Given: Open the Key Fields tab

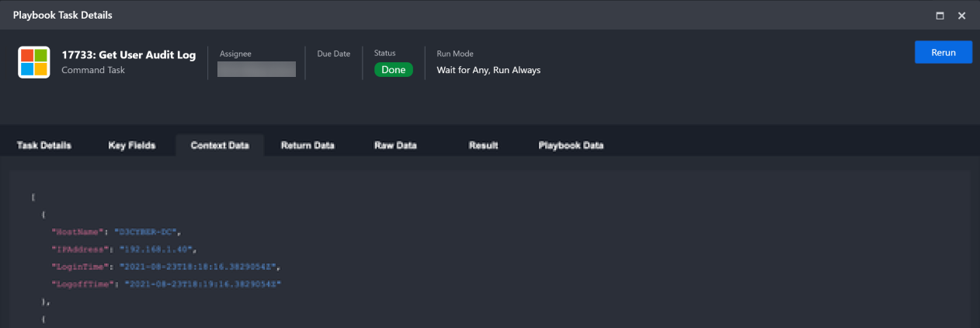Looking at the screenshot, I should click(132, 145).
